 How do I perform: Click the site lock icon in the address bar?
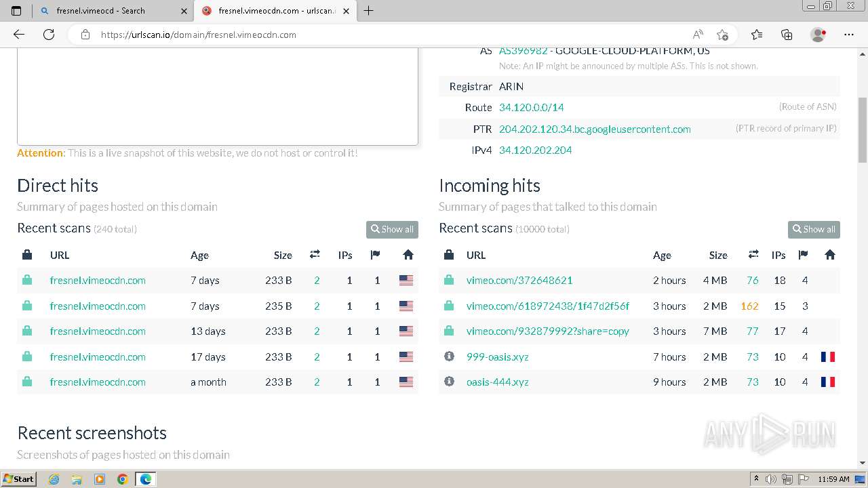(85, 35)
